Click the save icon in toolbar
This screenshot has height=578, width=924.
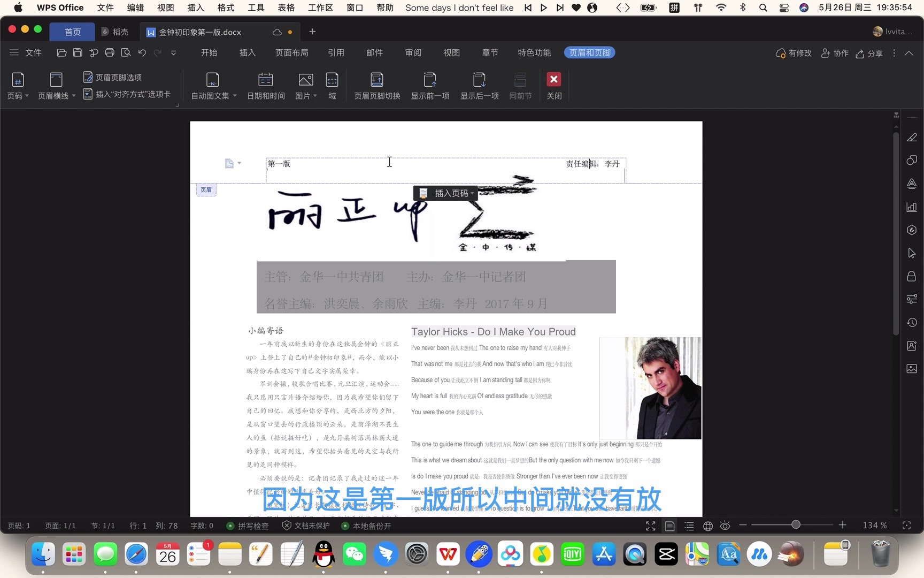[78, 52]
